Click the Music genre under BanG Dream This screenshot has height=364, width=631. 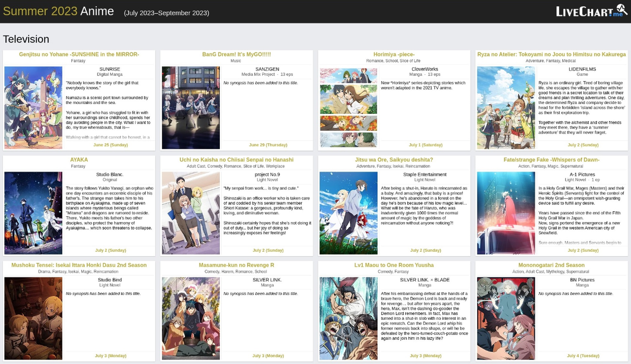click(236, 61)
